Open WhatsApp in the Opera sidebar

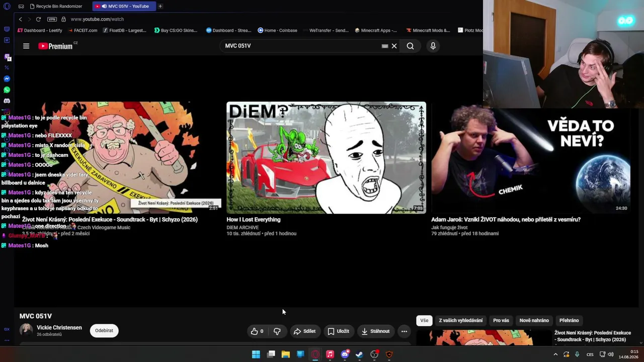click(7, 90)
